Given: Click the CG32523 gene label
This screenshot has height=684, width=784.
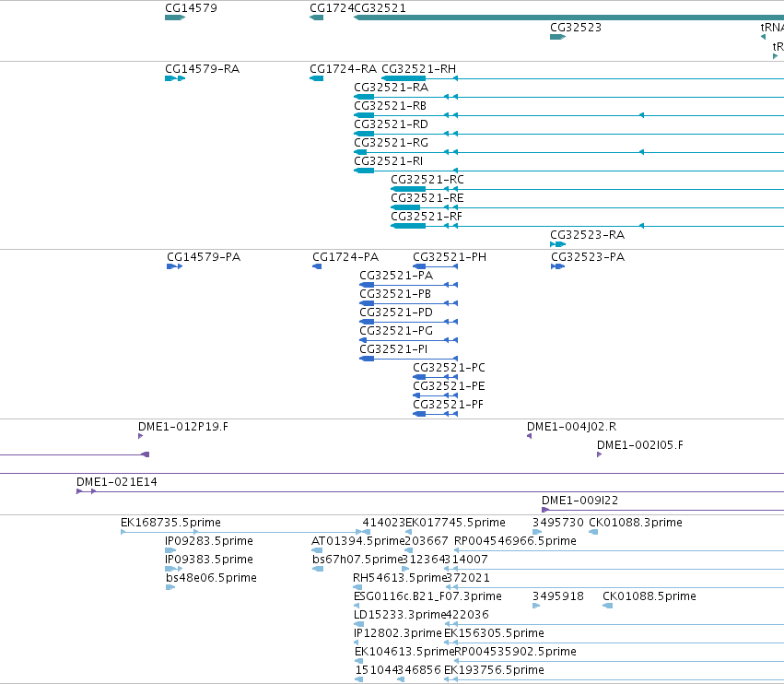Looking at the screenshot, I should tap(576, 28).
